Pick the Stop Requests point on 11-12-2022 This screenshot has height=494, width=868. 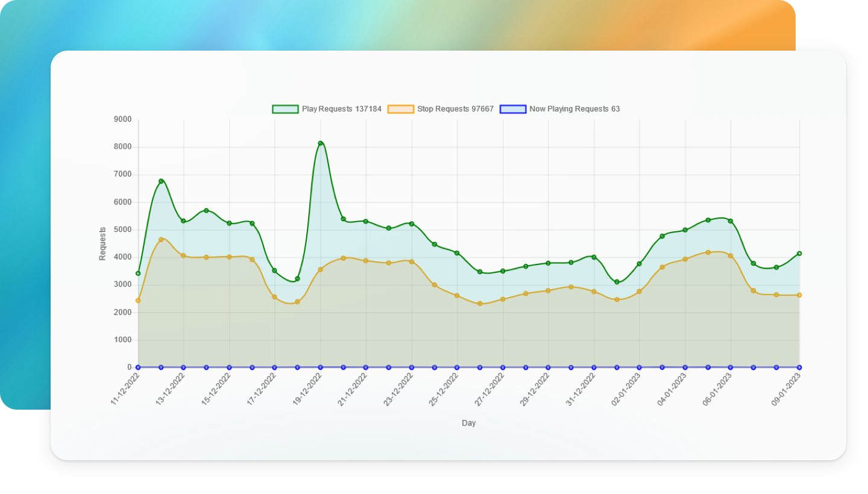pos(138,301)
